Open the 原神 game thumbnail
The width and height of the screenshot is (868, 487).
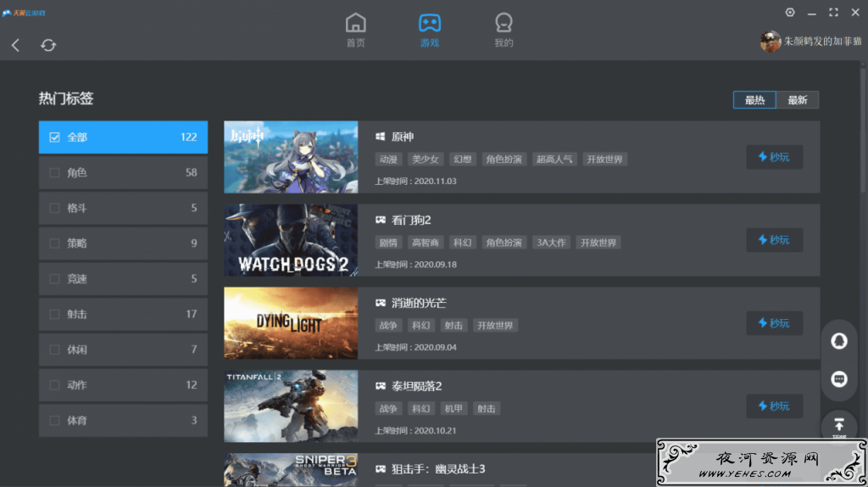pyautogui.click(x=291, y=157)
